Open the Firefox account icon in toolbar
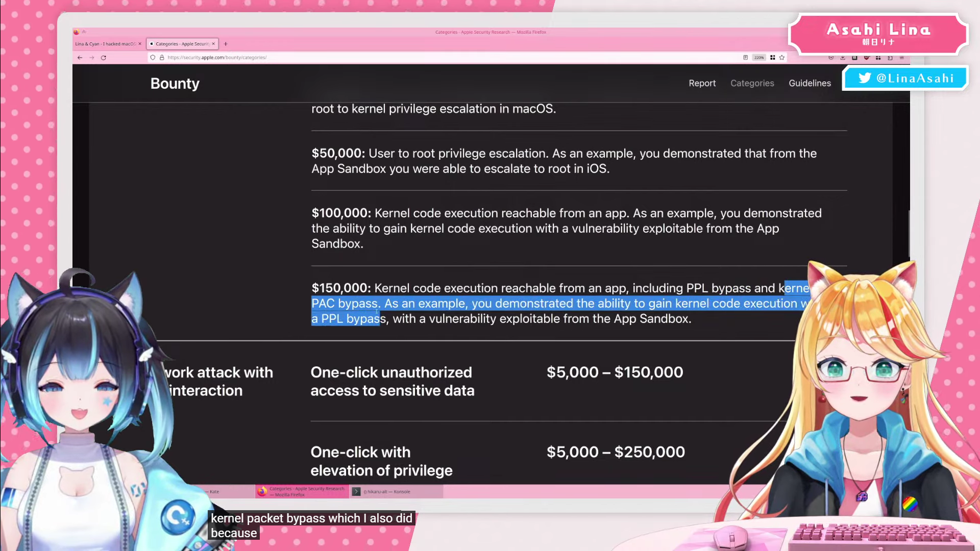The image size is (980, 551). [831, 57]
